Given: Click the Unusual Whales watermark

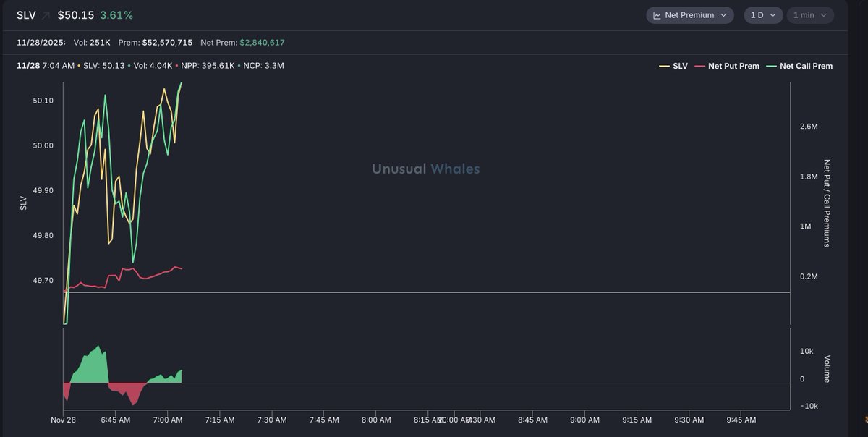Looking at the screenshot, I should tap(425, 169).
